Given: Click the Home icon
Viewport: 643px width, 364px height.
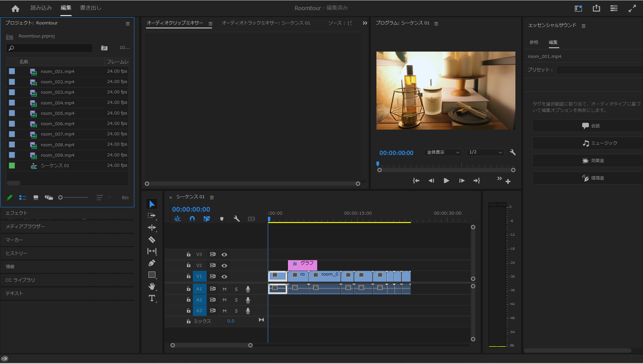Looking at the screenshot, I should pos(15,8).
